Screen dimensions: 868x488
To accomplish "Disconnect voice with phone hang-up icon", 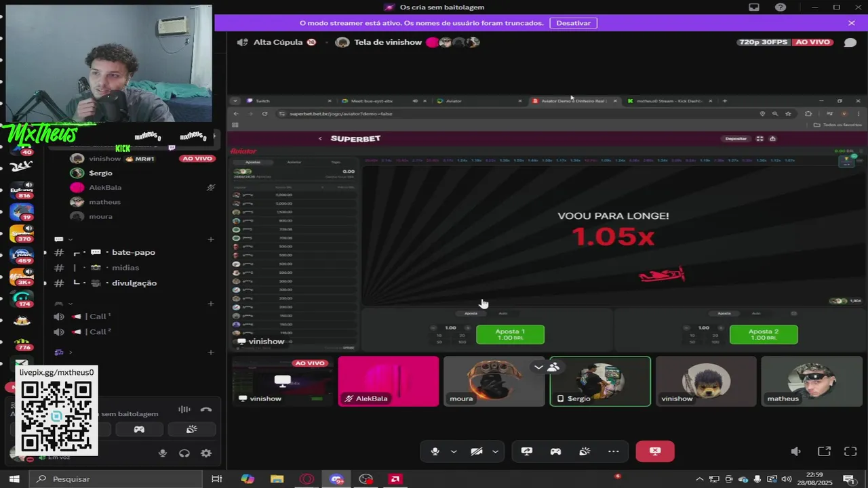I will pyautogui.click(x=206, y=409).
